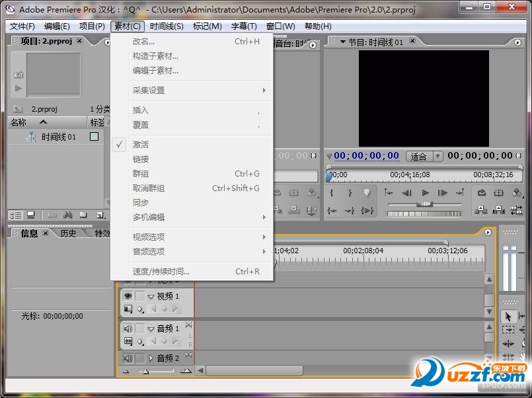Open Set Display Style for 音频 1
Image resolution: width=532 pixels, height=398 pixels.
click(128, 341)
